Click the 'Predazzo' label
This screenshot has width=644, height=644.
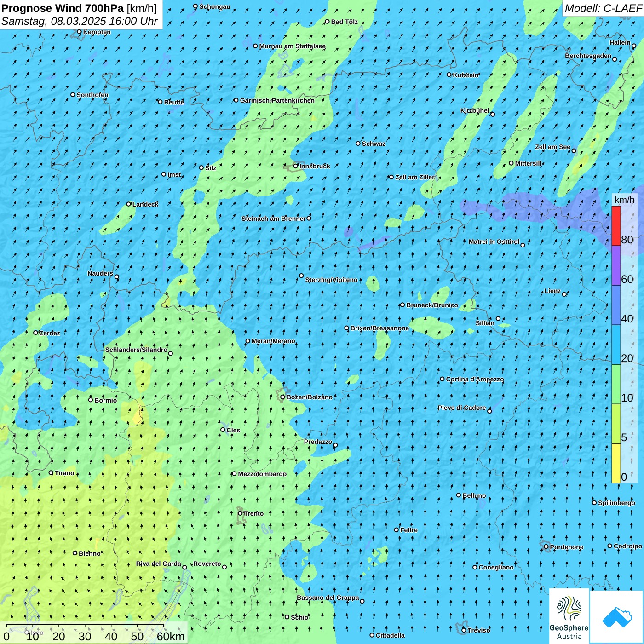tap(318, 442)
